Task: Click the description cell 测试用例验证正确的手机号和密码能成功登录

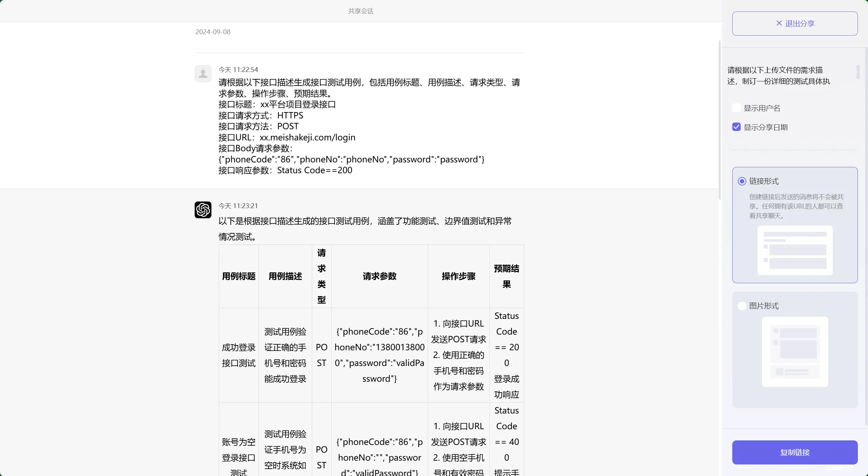Action: pyautogui.click(x=285, y=355)
